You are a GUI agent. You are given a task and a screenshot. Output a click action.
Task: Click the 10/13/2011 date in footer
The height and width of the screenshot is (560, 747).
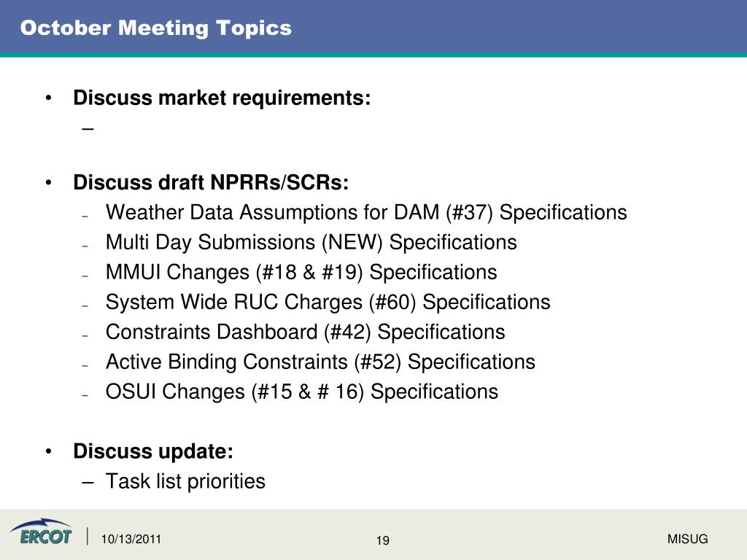131,539
